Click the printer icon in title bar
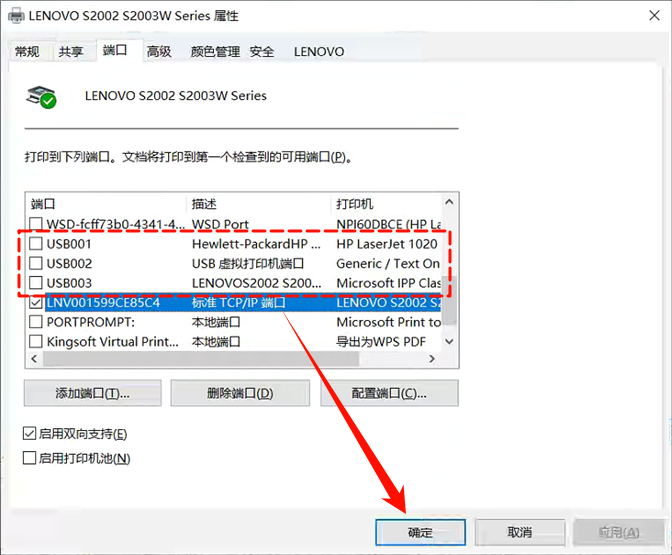The height and width of the screenshot is (555, 672). coord(15,17)
